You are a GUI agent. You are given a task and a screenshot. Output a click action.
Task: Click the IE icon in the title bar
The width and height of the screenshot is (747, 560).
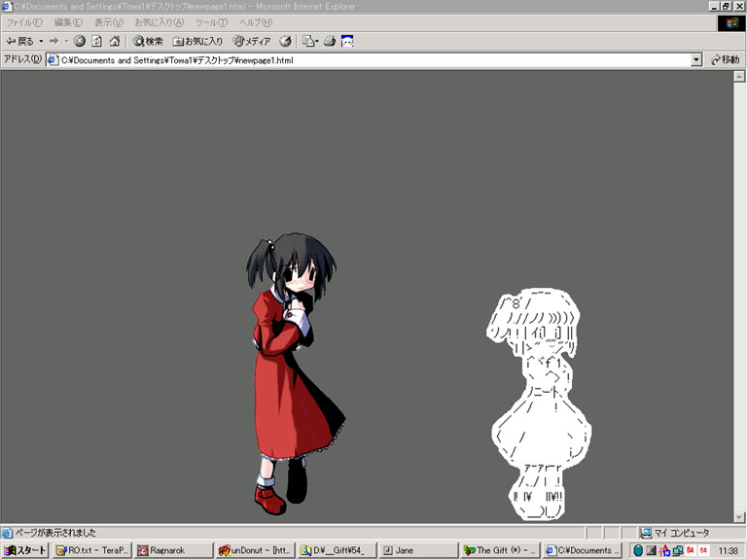(x=7, y=6)
